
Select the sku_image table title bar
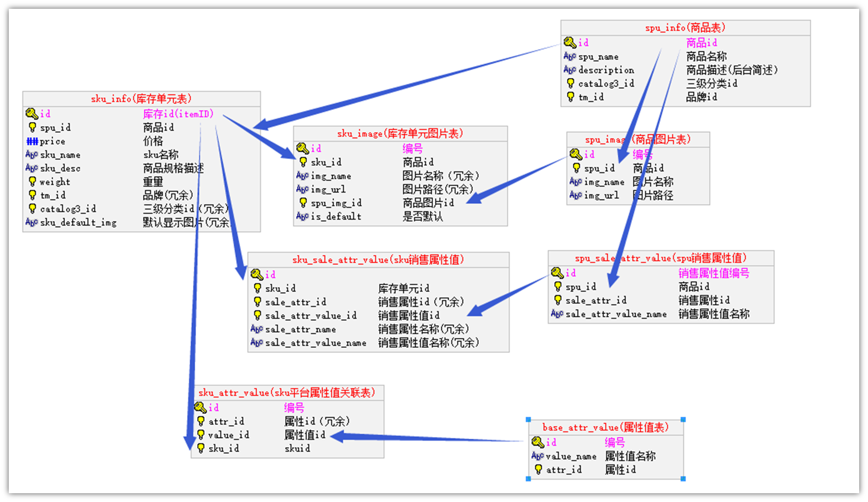400,133
